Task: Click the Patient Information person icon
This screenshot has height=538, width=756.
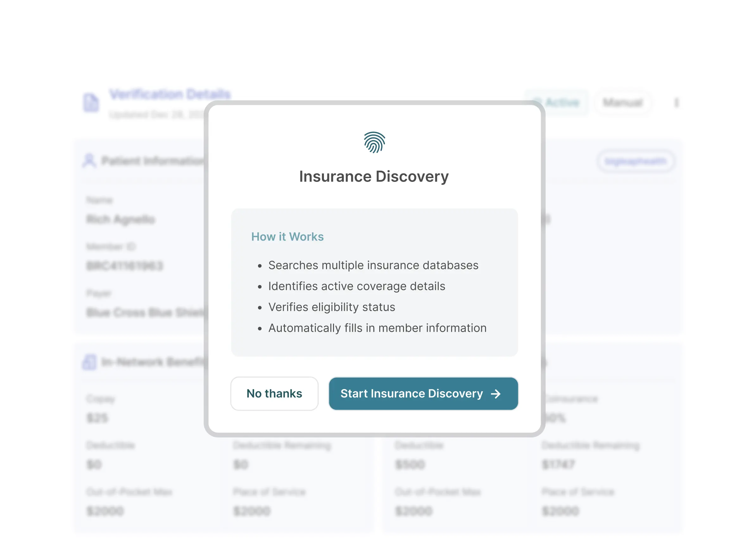Action: coord(89,160)
